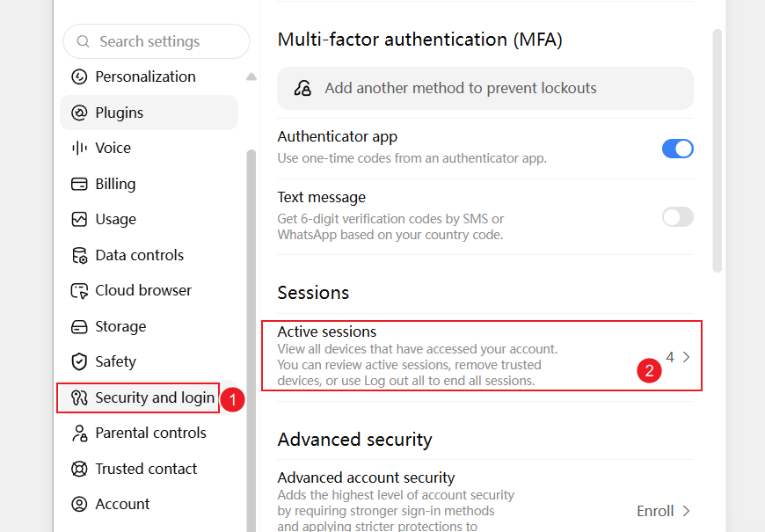Viewport: 765px width, 532px height.
Task: Click the Cloud browser icon
Action: tap(79, 291)
